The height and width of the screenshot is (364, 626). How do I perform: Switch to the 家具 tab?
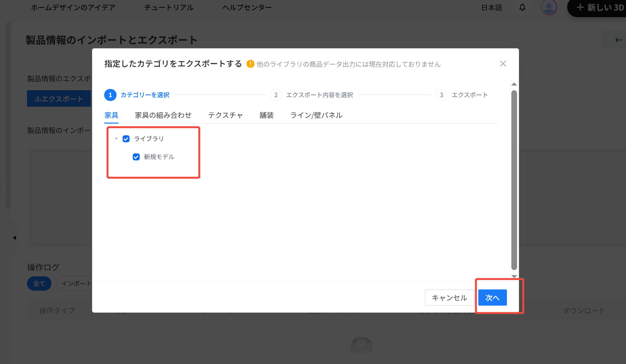111,115
